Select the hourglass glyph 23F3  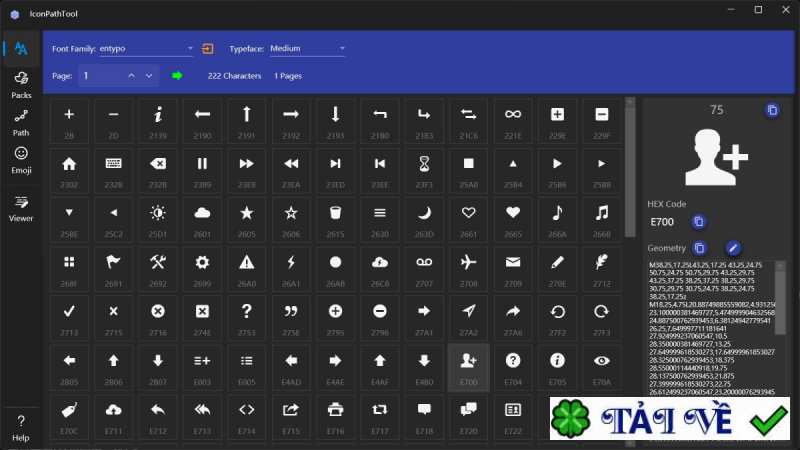click(x=424, y=170)
